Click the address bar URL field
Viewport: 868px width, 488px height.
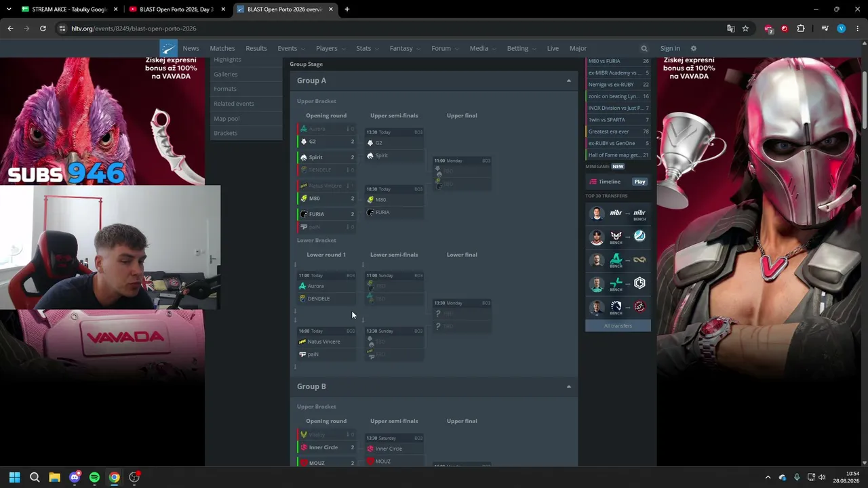[x=393, y=28]
